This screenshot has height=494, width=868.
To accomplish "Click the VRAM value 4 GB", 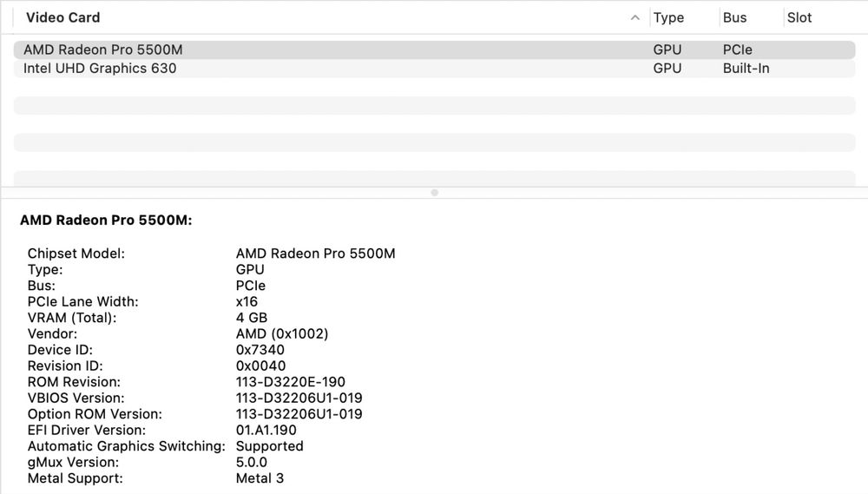I will (252, 318).
